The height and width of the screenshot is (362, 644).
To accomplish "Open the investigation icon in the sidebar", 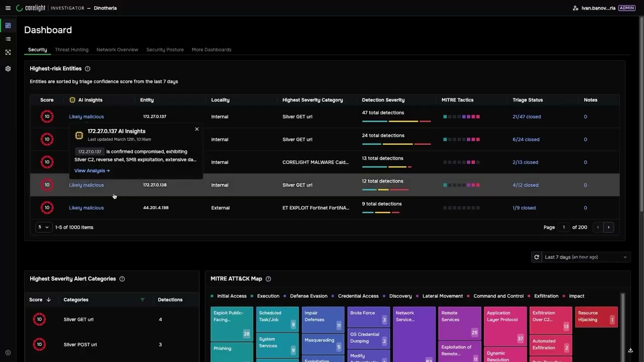I will (8, 52).
